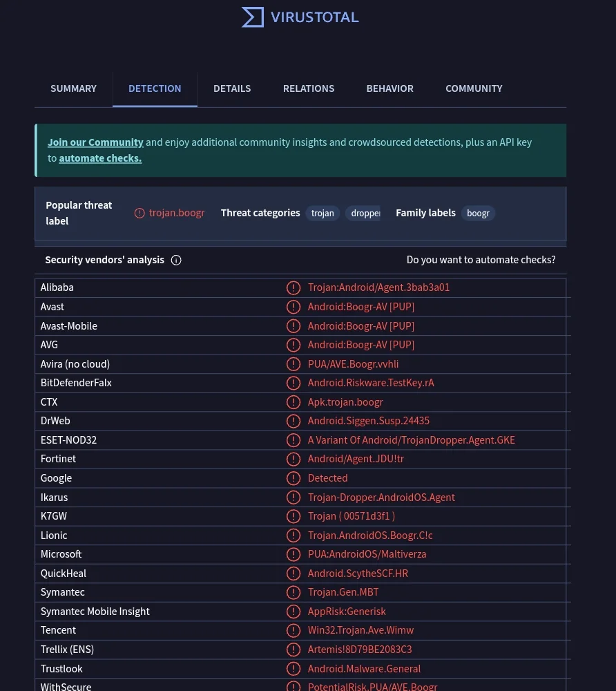Click the warning icon in the QuickHeal row
Viewport: 616px width, 691px height.
tap(293, 574)
